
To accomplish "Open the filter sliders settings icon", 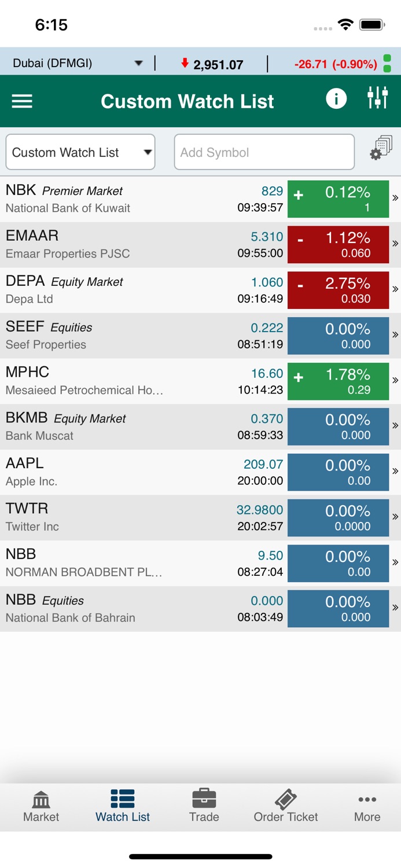I will 378,98.
